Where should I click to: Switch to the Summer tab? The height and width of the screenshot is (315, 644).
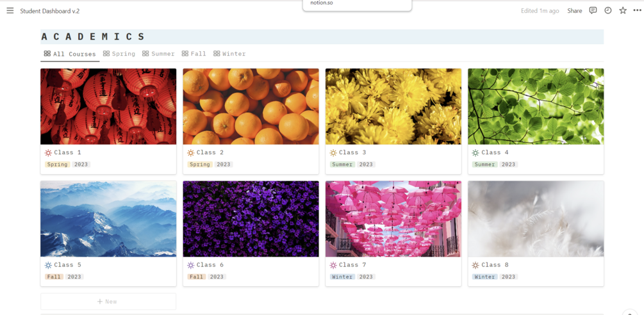[158, 54]
